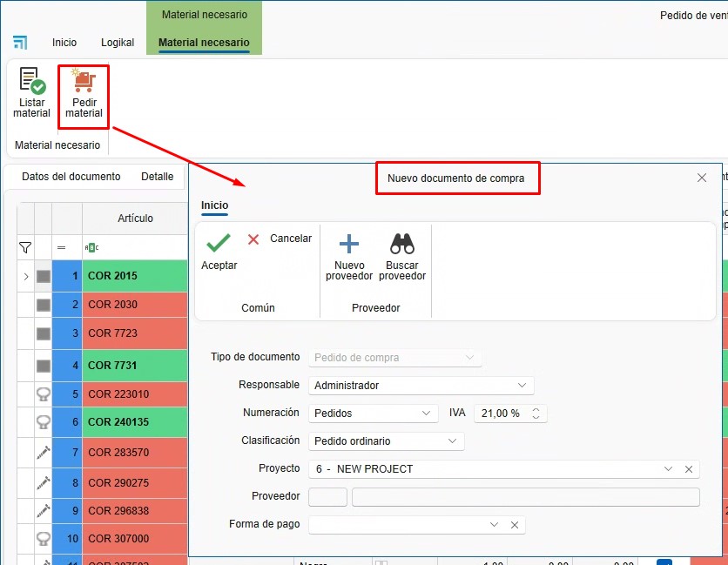Expand the Proyecto dropdown arrow
The height and width of the screenshot is (565, 728).
click(x=668, y=469)
